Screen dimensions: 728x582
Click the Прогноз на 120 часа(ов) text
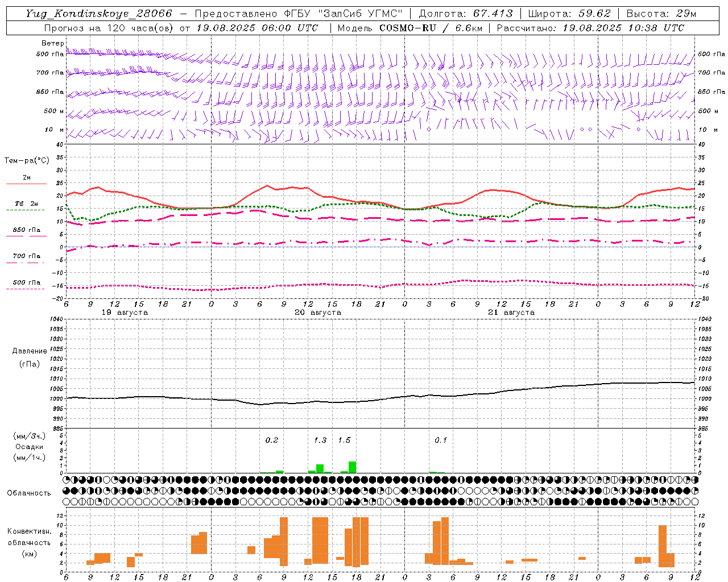(109, 28)
